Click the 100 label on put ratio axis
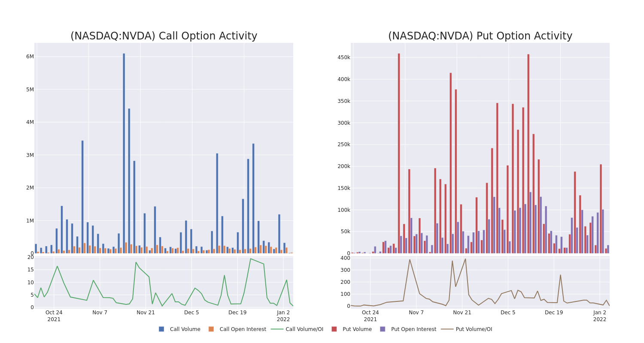The height and width of the screenshot is (343, 644). 346,294
